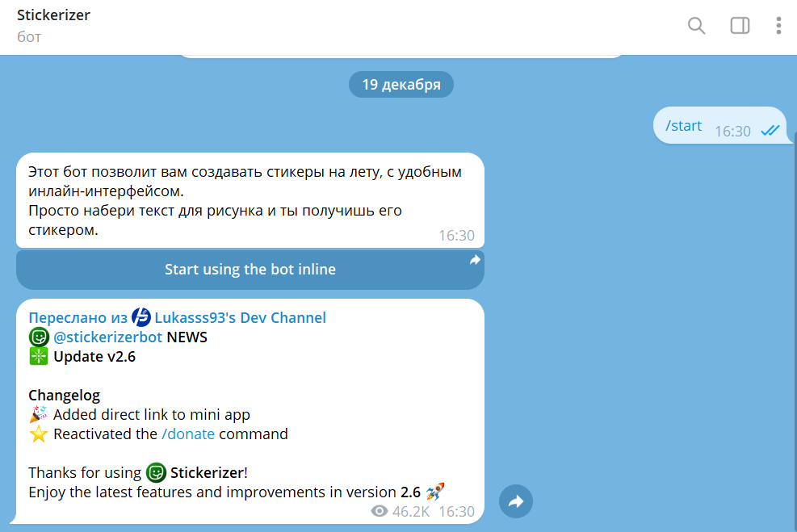Click the sent /start message bubble
The width and height of the screenshot is (797, 532).
[683, 126]
